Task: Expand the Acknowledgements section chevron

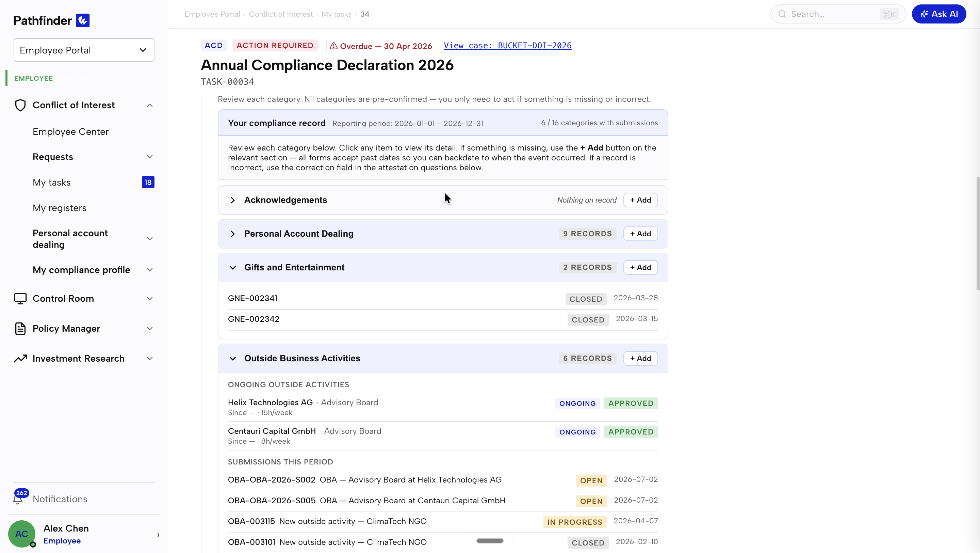Action: coord(232,200)
